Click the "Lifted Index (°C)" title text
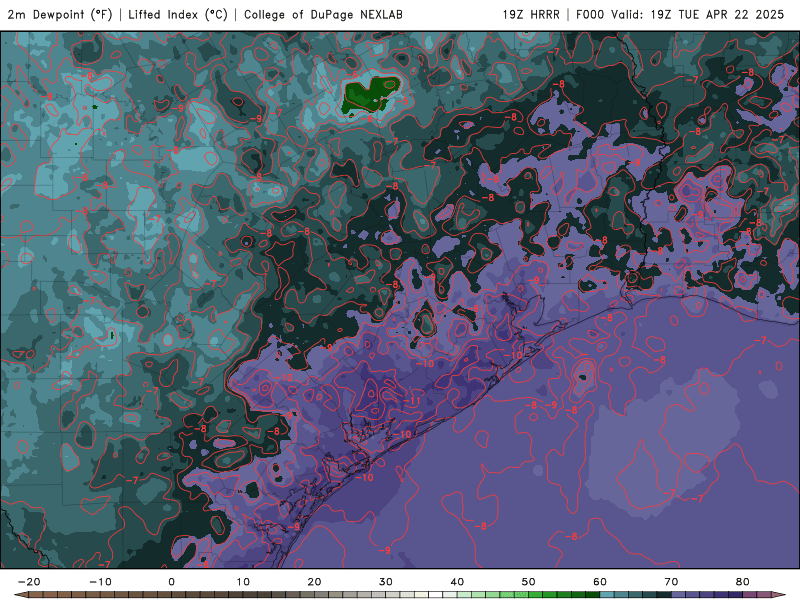This screenshot has width=800, height=600. [x=178, y=15]
